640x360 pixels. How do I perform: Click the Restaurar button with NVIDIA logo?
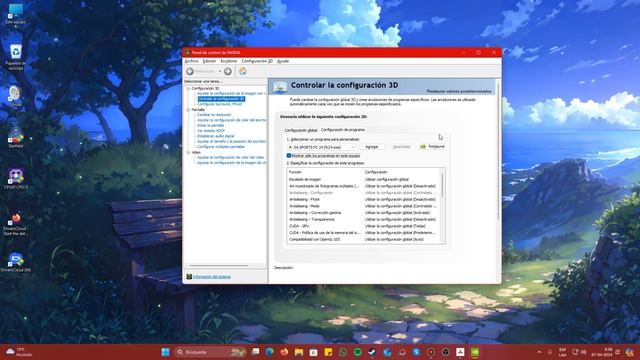tap(432, 147)
